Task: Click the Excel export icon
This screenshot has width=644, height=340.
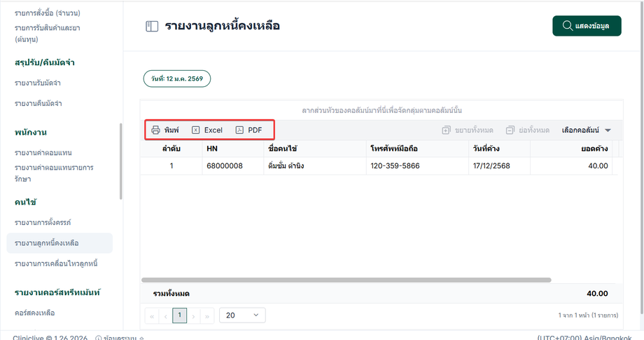Action: 196,130
